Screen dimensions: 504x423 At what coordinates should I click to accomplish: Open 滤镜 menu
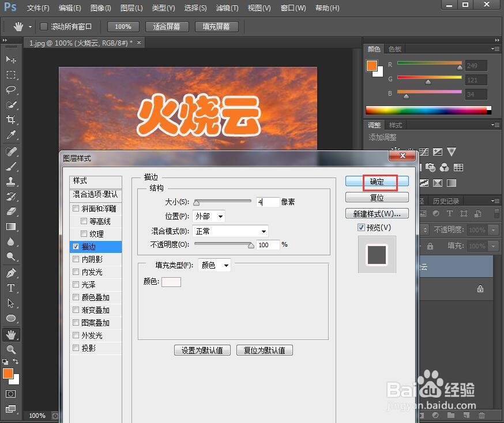coord(227,7)
